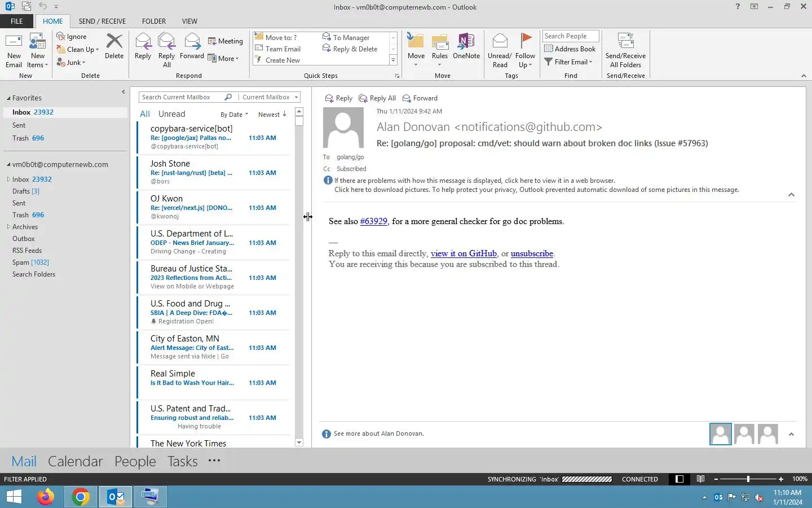Toggle Newest sort order
The image size is (812, 508).
[272, 115]
